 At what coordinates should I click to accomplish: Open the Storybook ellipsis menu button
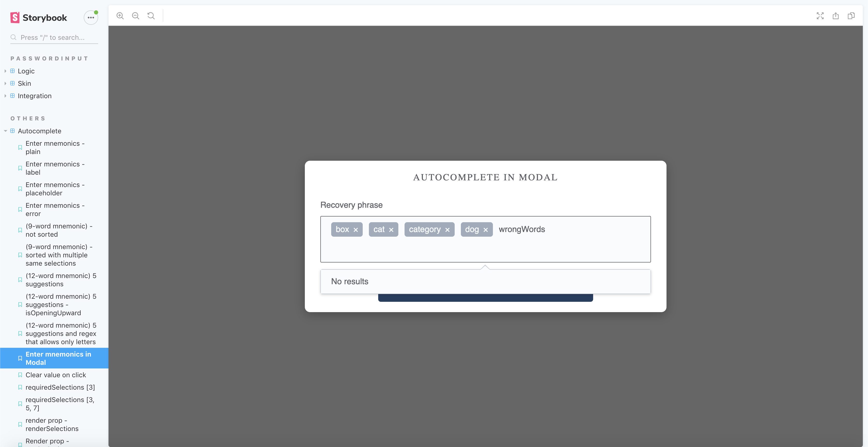pos(91,18)
